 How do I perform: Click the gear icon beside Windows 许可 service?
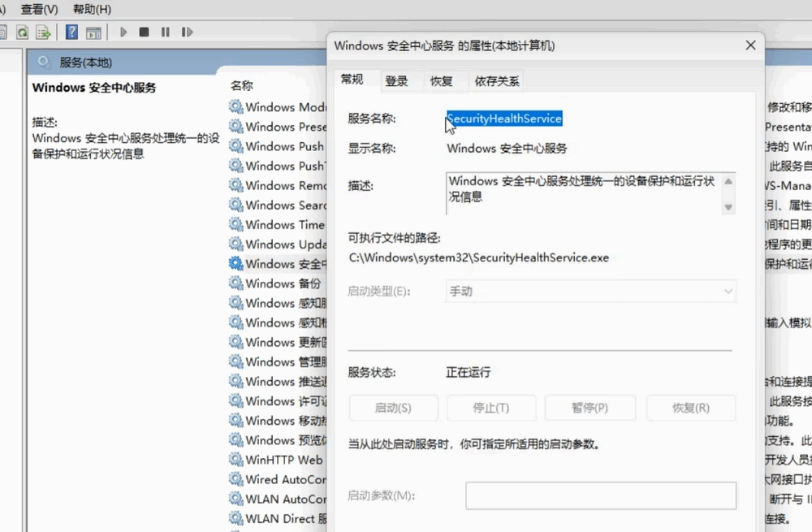tap(236, 401)
